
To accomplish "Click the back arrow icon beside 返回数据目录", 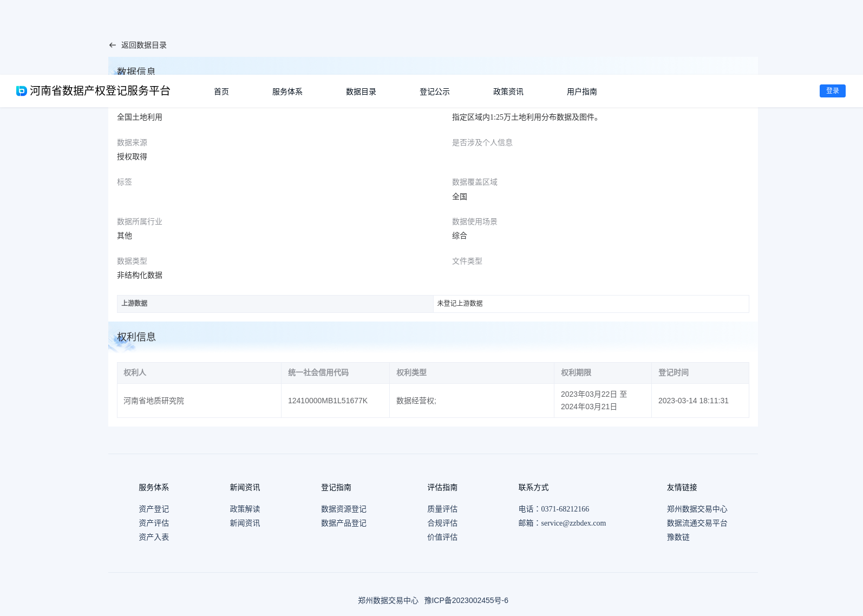I will point(113,45).
